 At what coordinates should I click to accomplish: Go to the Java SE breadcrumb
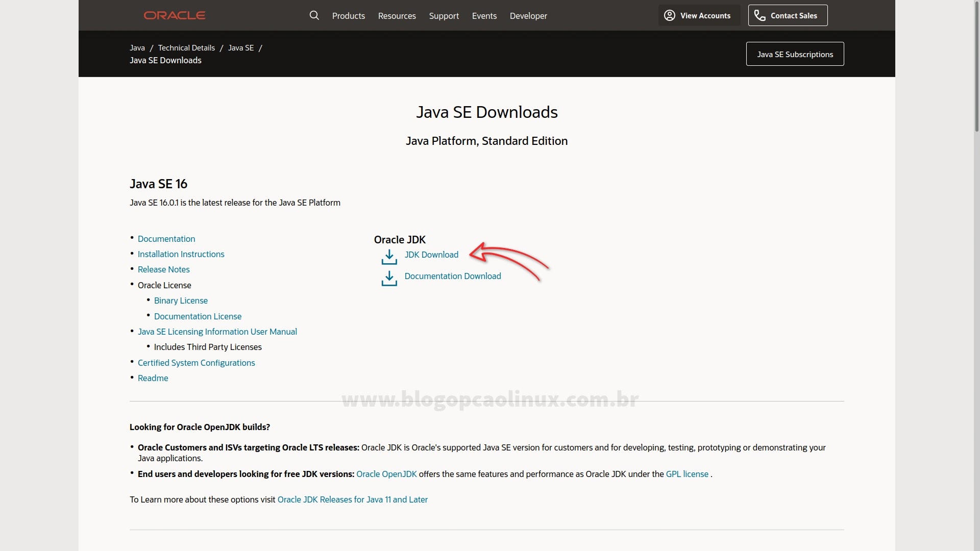pyautogui.click(x=241, y=47)
